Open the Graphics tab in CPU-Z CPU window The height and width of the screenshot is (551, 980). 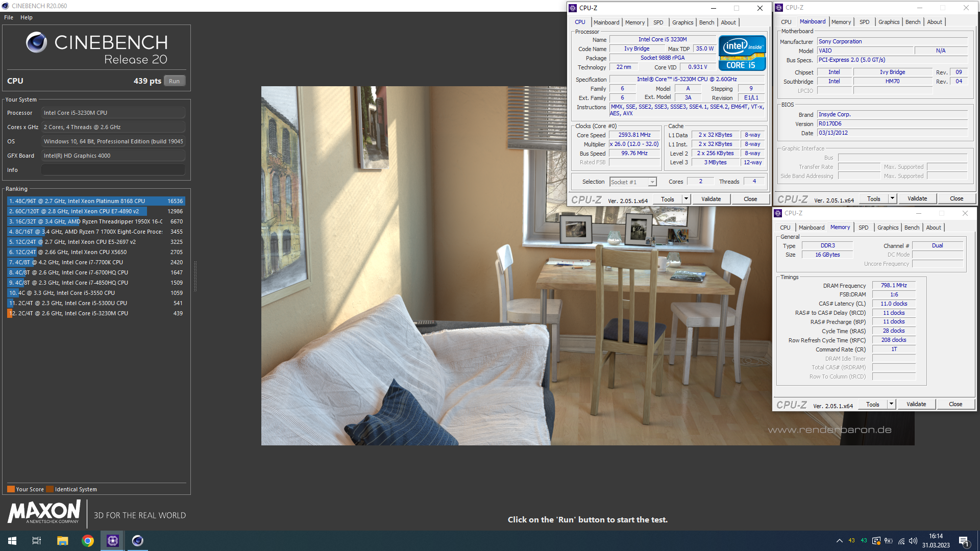(x=682, y=22)
